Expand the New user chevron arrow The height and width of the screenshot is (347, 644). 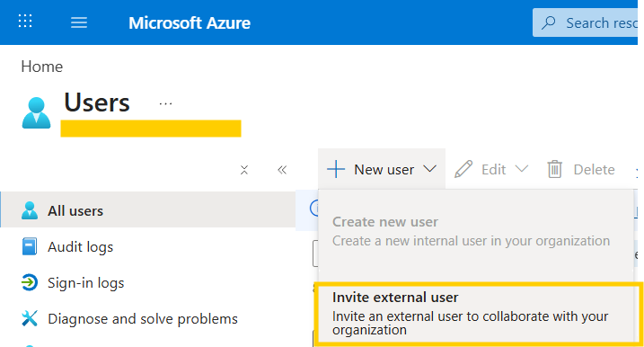(x=429, y=169)
